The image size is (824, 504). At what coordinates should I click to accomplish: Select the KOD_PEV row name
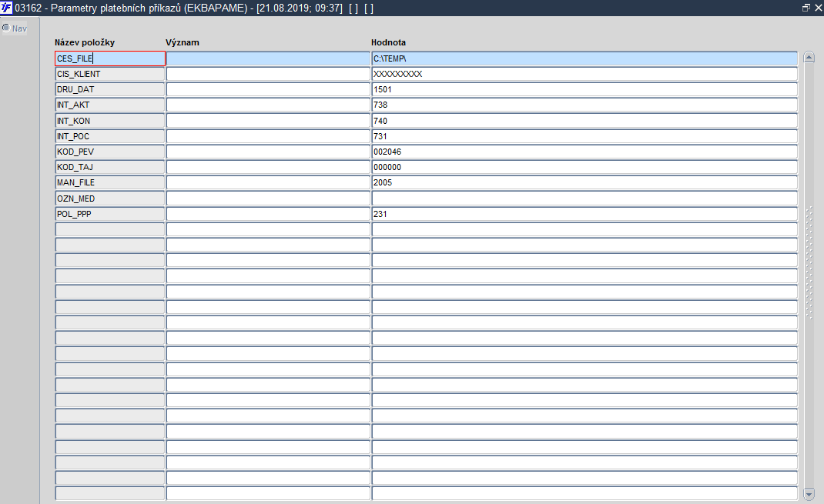(x=110, y=152)
